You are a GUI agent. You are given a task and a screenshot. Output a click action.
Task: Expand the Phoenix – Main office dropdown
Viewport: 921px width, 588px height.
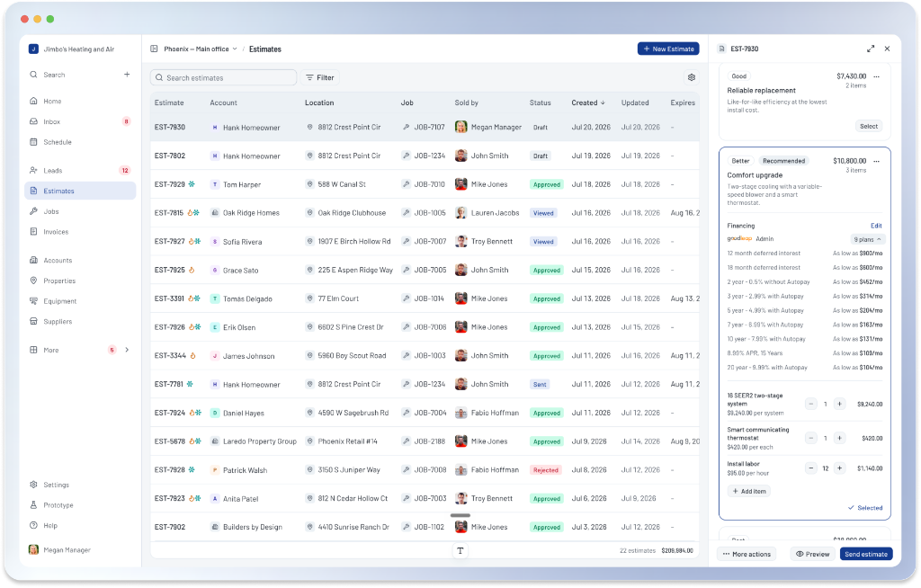(201, 49)
